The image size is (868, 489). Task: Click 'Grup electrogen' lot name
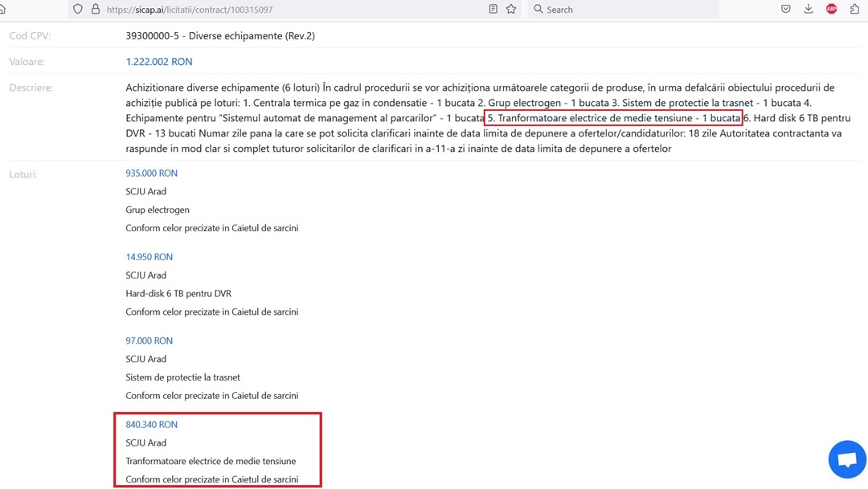[158, 210]
